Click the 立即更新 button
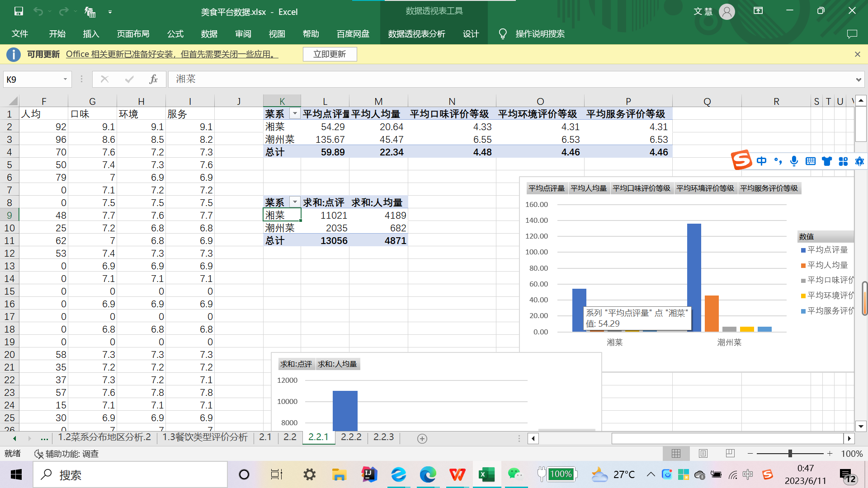 pos(330,54)
